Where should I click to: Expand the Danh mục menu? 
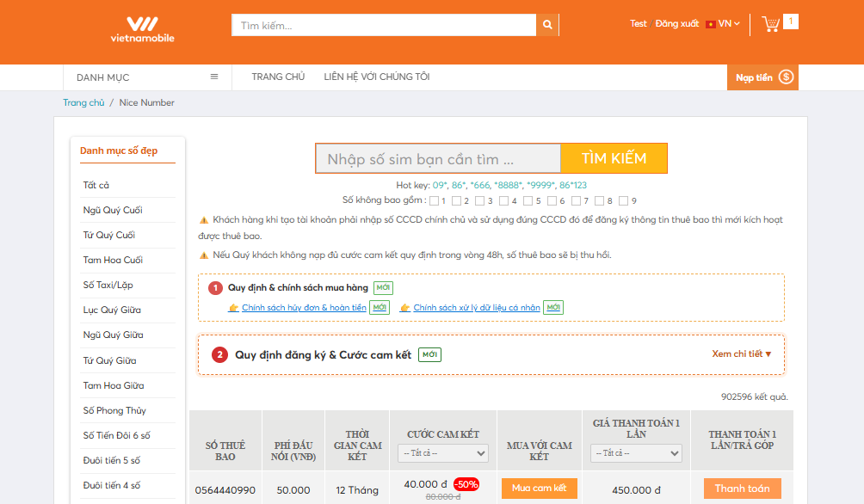click(148, 77)
